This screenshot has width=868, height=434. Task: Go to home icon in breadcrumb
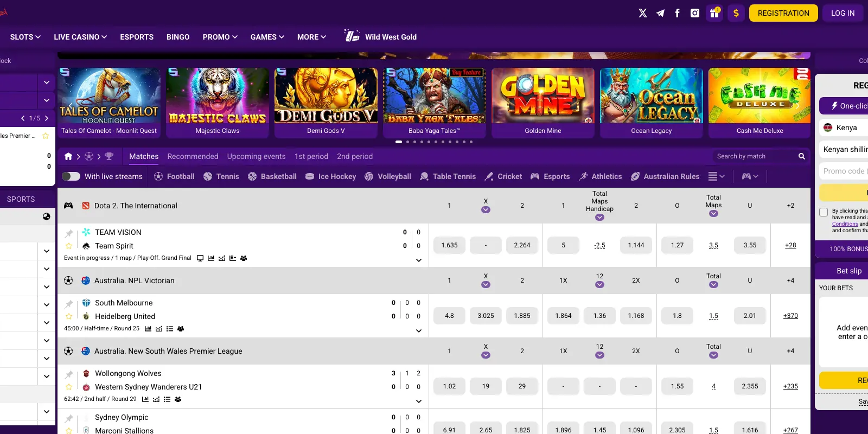click(x=68, y=156)
